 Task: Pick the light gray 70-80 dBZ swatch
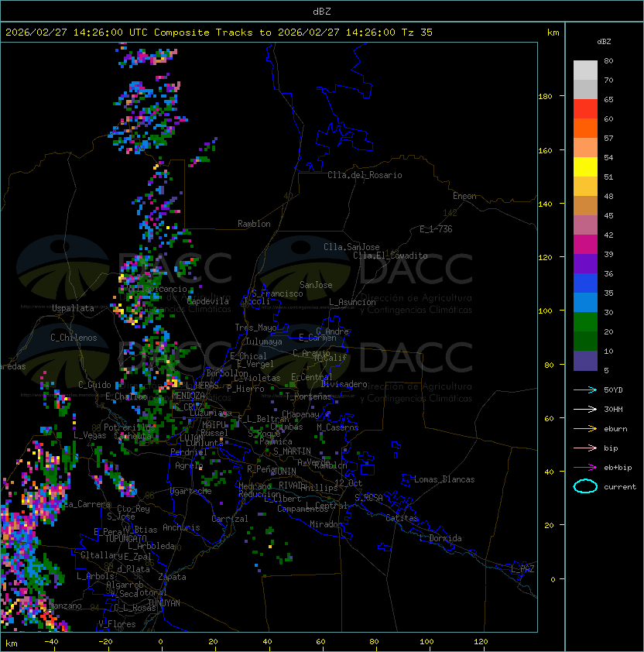585,70
